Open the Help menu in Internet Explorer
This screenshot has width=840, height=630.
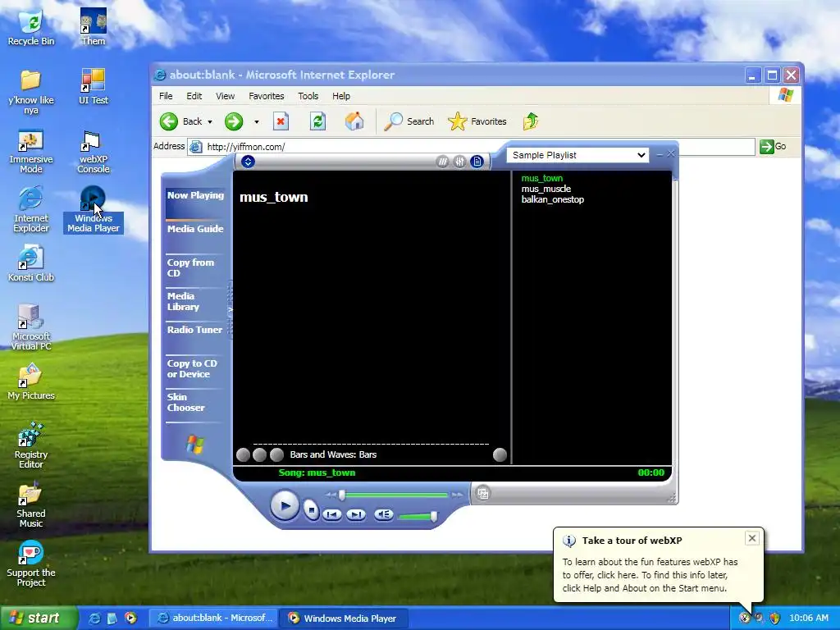tap(340, 96)
